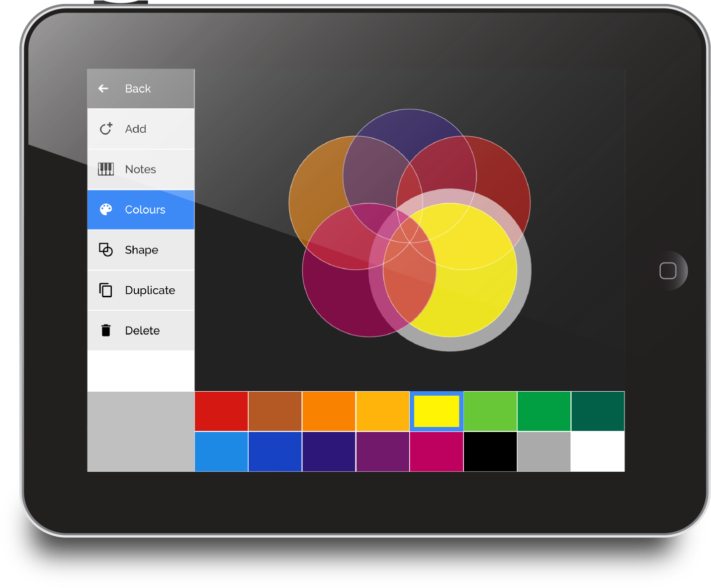The image size is (711, 588).
Task: Open the Notes menu label
Action: coord(141,169)
